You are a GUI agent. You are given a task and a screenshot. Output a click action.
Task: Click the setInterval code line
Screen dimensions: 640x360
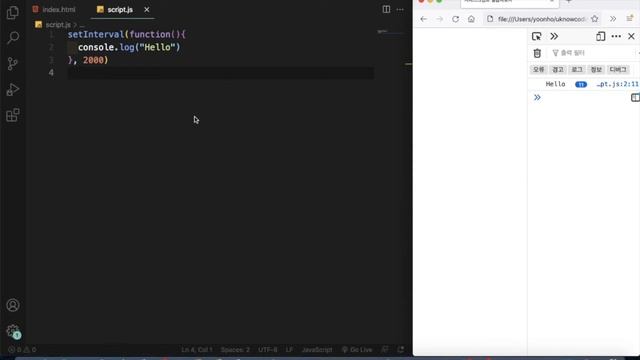(x=127, y=35)
